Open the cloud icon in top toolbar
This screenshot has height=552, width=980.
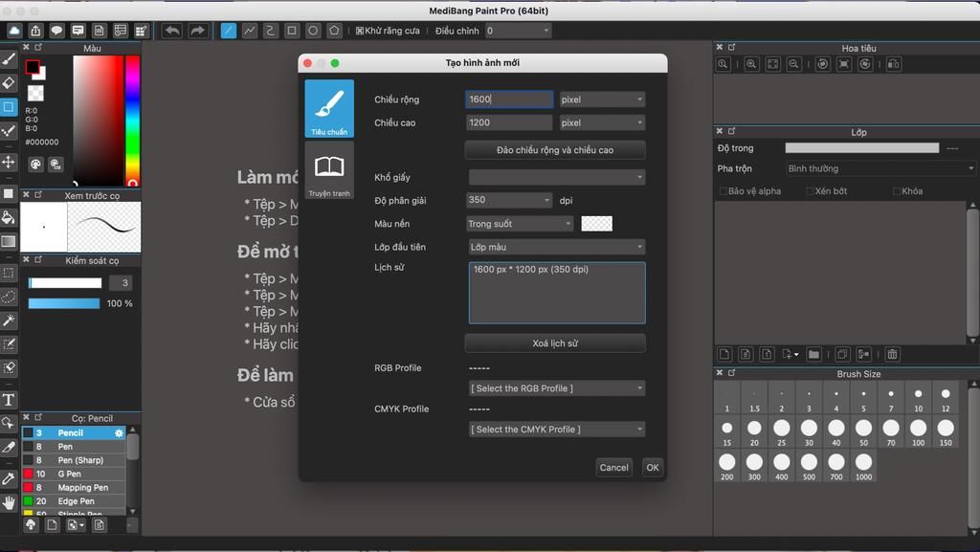[x=14, y=31]
